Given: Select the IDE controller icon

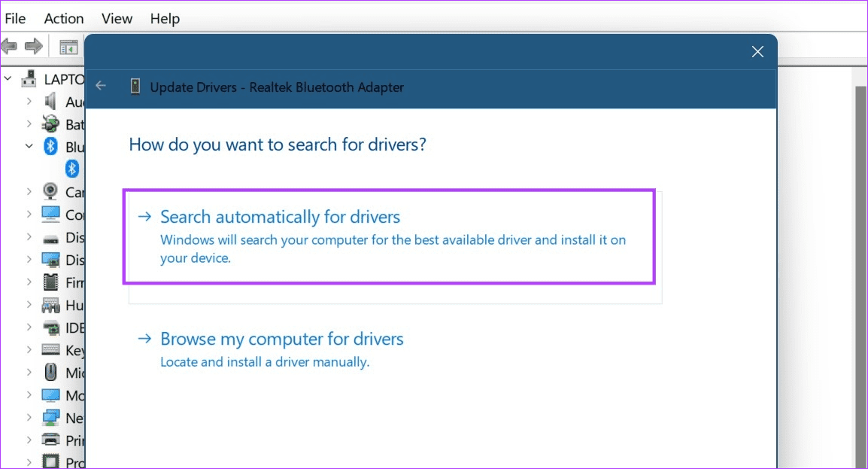Looking at the screenshot, I should point(50,327).
